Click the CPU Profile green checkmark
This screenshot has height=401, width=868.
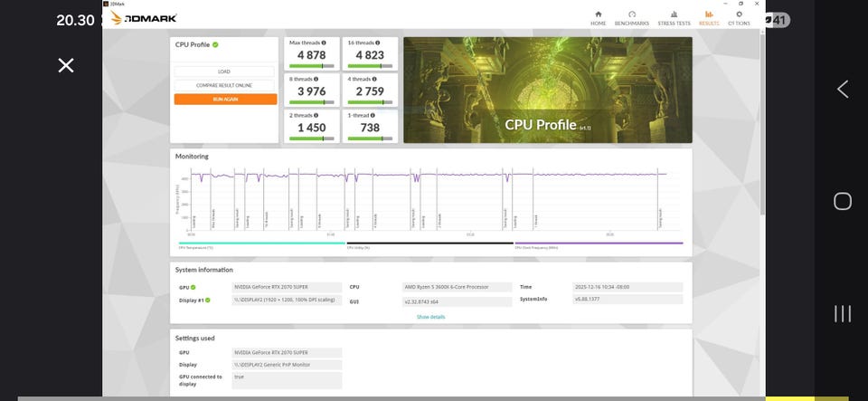[x=215, y=45]
